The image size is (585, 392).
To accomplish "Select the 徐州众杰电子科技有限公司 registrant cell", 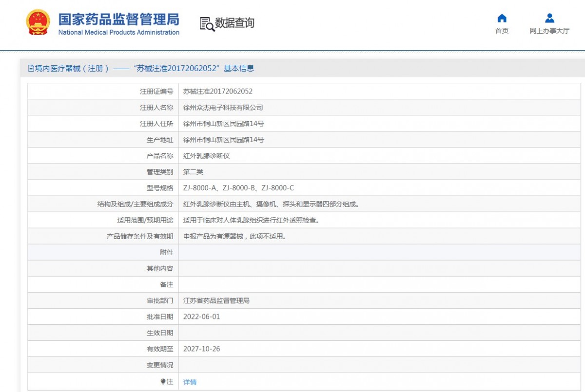I will pos(223,108).
